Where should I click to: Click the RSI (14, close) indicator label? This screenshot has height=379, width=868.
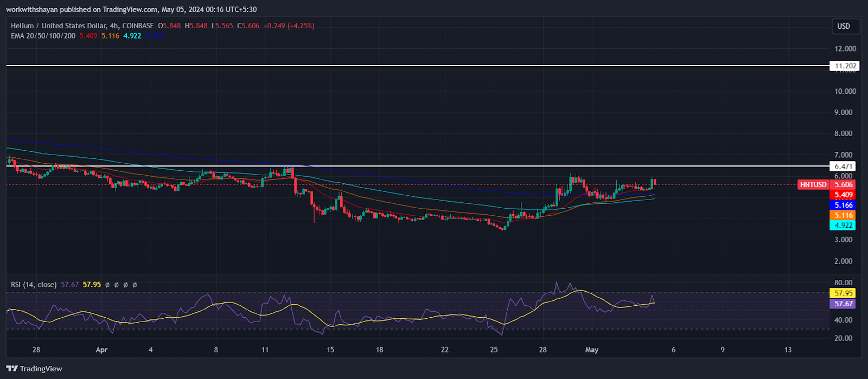34,285
